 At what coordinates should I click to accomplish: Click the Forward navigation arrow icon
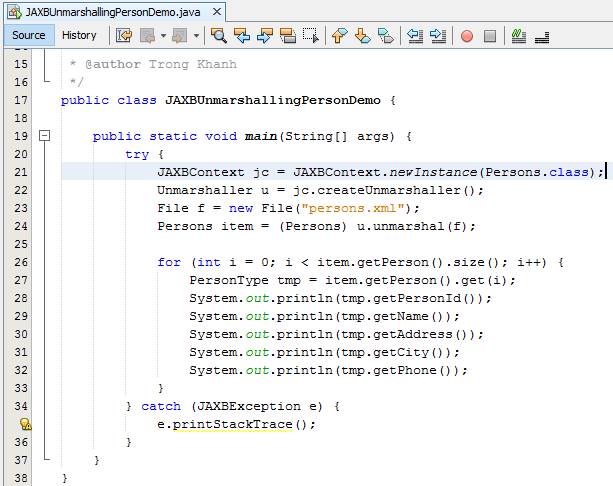(179, 36)
